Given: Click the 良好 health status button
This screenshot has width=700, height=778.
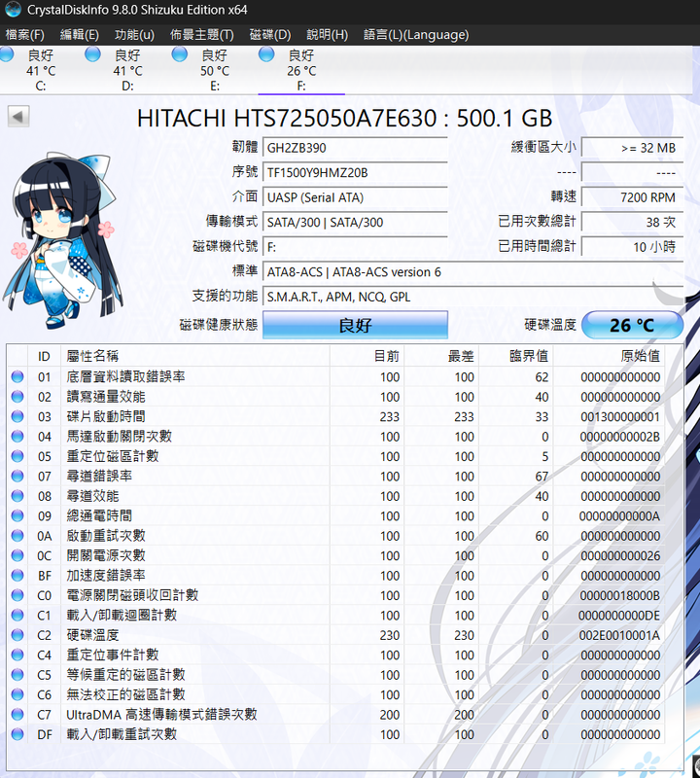Looking at the screenshot, I should pos(355,325).
